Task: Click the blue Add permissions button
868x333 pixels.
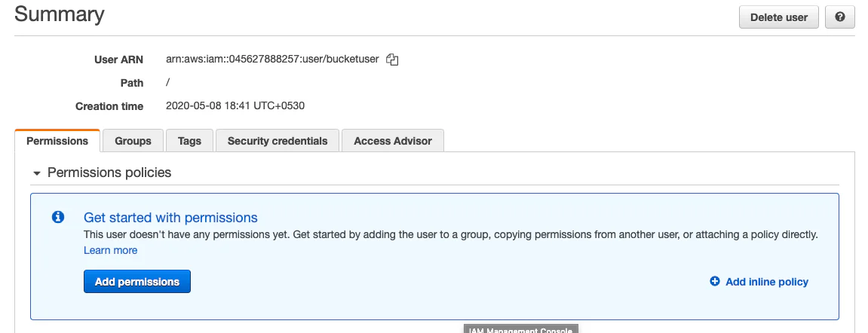Action: [137, 282]
